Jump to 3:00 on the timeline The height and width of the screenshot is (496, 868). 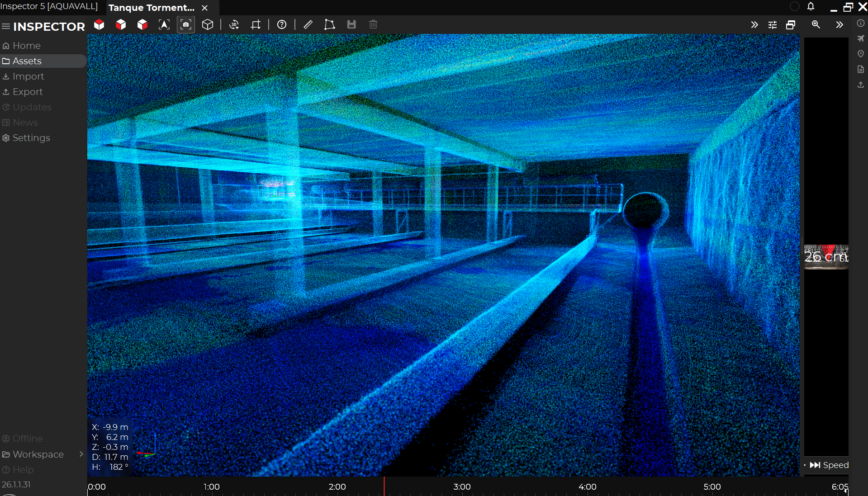[462, 487]
